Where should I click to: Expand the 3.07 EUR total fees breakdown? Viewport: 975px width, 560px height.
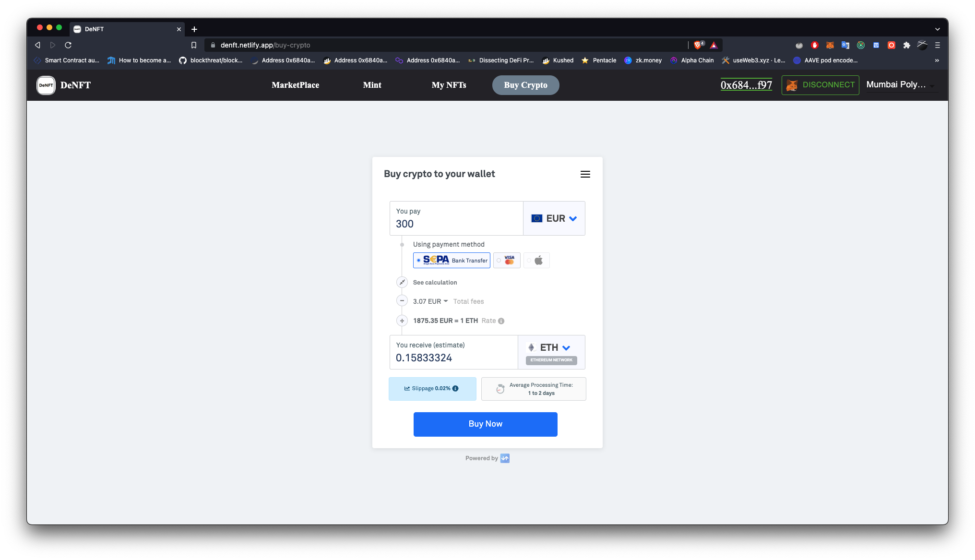click(430, 301)
